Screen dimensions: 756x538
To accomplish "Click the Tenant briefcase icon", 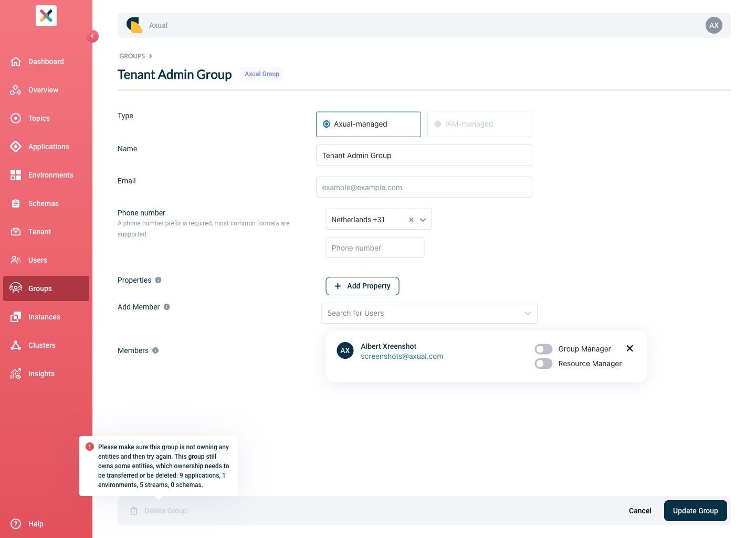I will (16, 232).
